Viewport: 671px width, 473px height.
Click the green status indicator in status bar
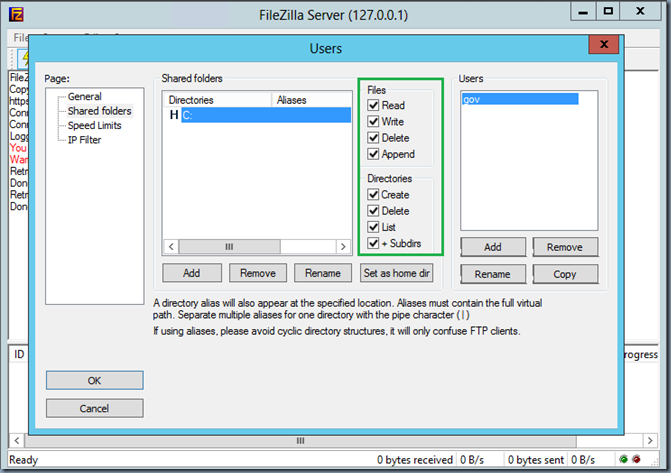point(623,459)
